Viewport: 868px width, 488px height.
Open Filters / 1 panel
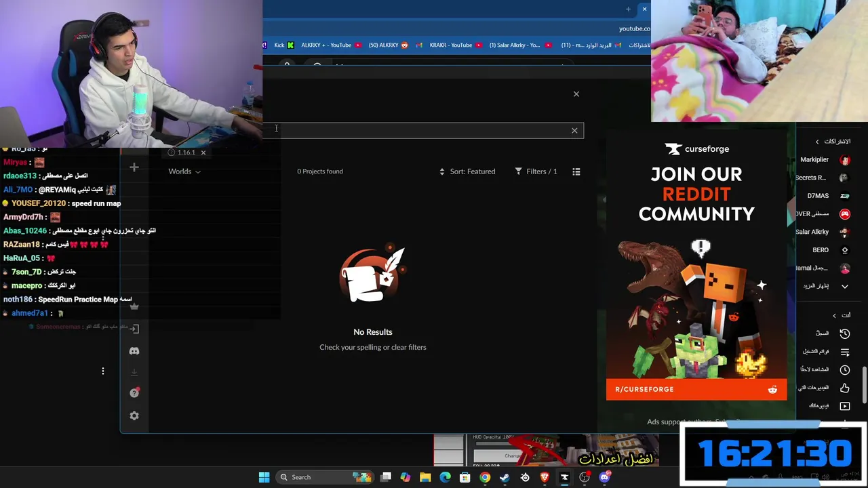click(x=536, y=171)
